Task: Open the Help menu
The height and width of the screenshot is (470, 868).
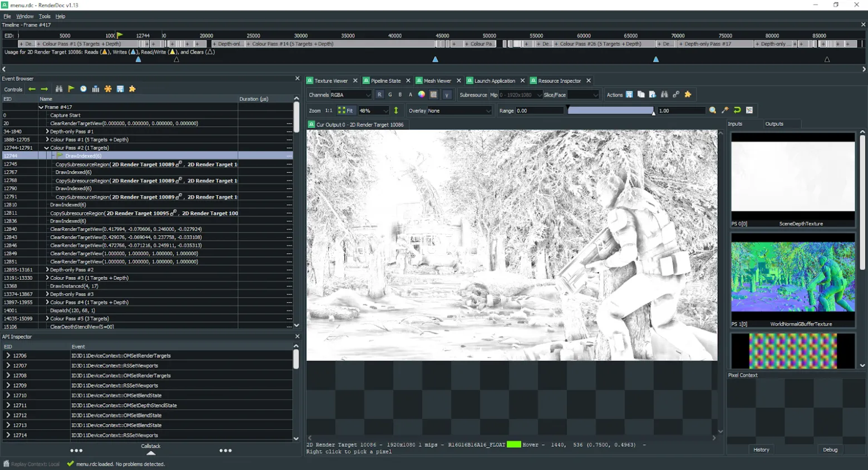Action: [x=60, y=16]
